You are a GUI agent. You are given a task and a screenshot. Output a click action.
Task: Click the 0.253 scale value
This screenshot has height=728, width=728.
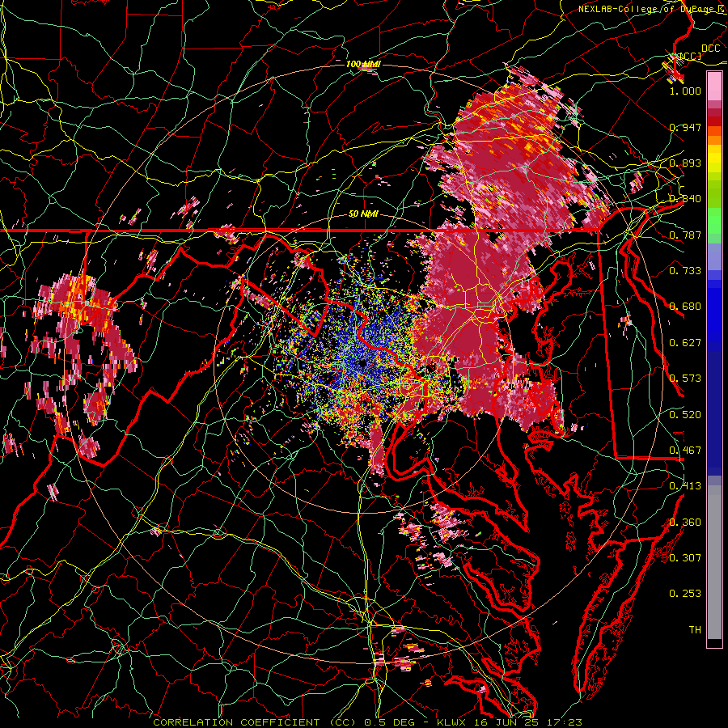coord(685,594)
